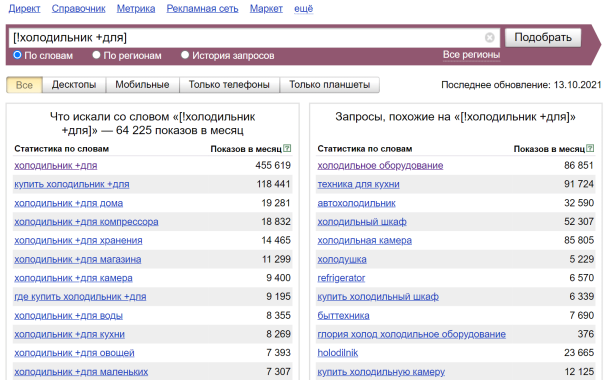Open быттехника similar query
The height and width of the screenshot is (380, 608).
(343, 316)
